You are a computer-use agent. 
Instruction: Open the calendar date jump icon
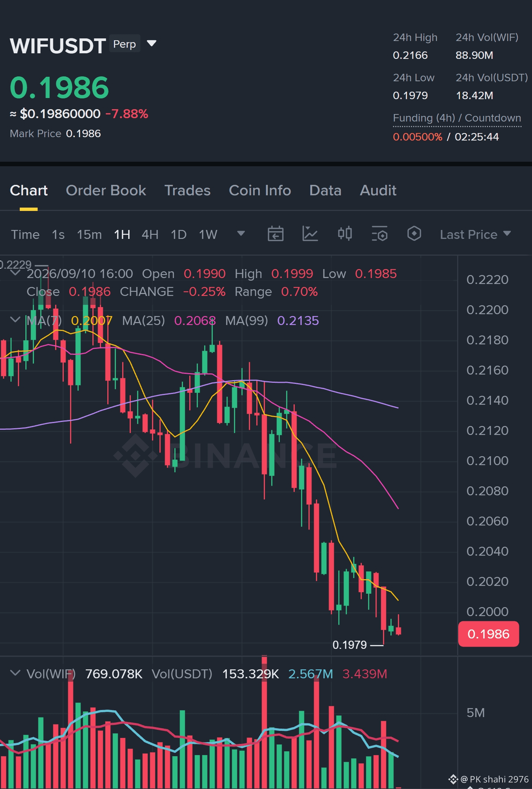click(276, 234)
